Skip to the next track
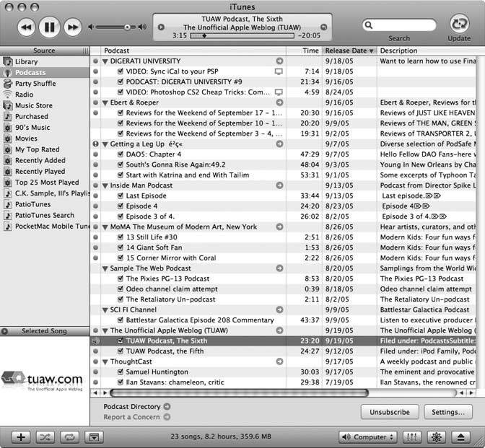Image resolution: width=485 pixels, height=448 pixels. (x=72, y=27)
